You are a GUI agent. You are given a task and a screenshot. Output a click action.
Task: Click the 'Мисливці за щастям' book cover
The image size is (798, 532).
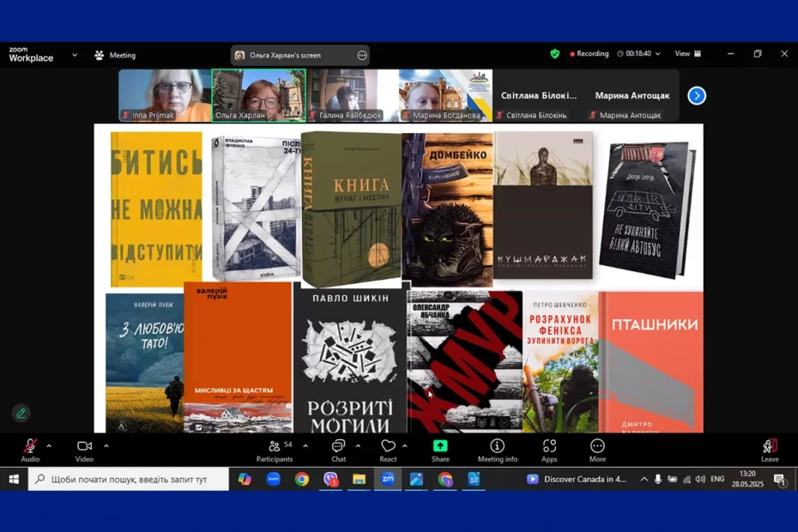239,357
